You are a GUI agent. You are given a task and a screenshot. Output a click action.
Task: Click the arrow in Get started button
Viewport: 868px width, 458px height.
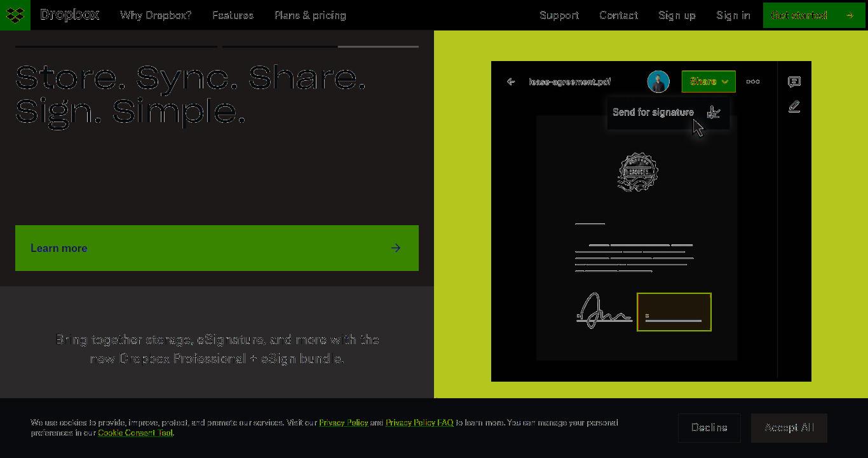click(x=850, y=15)
